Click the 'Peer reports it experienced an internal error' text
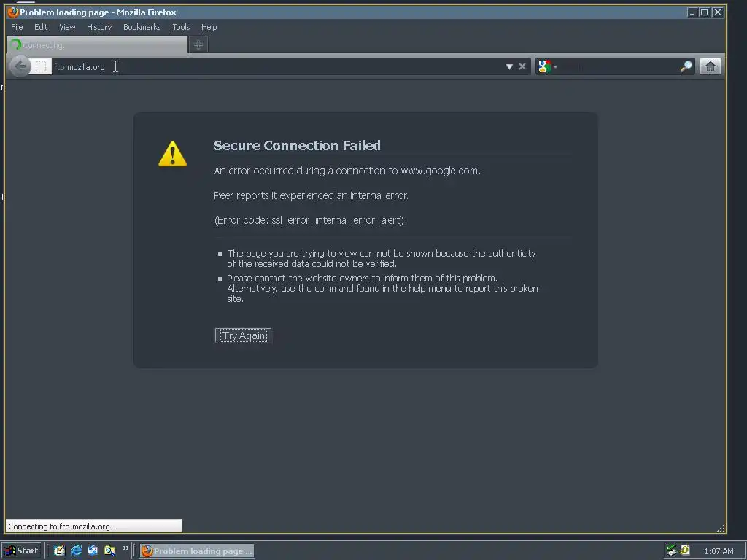 click(x=311, y=195)
